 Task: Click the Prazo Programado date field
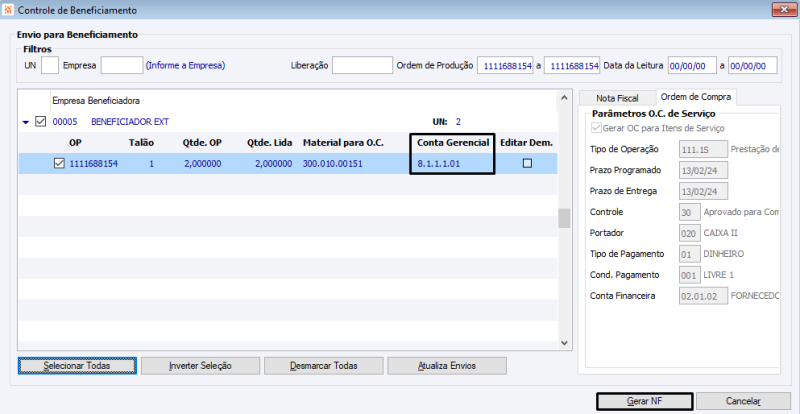pos(704,170)
